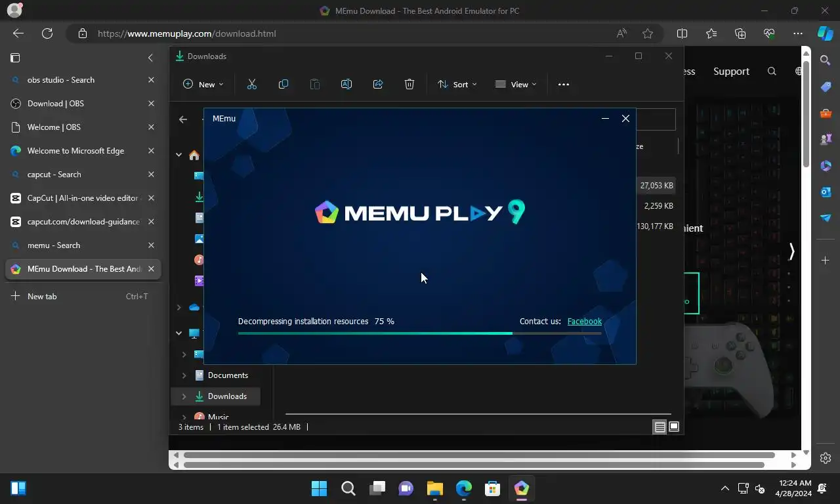Open Edge sidebar settings gear
The width and height of the screenshot is (840, 504).
826,458
